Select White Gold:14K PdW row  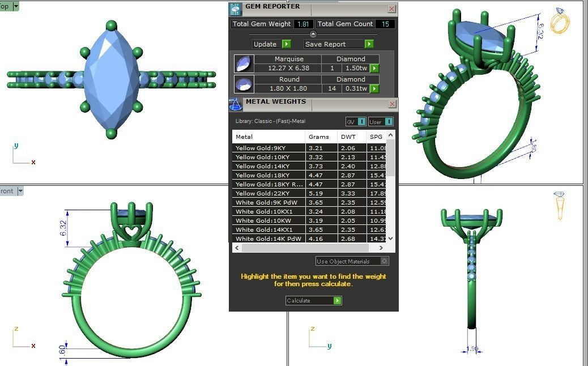point(309,239)
